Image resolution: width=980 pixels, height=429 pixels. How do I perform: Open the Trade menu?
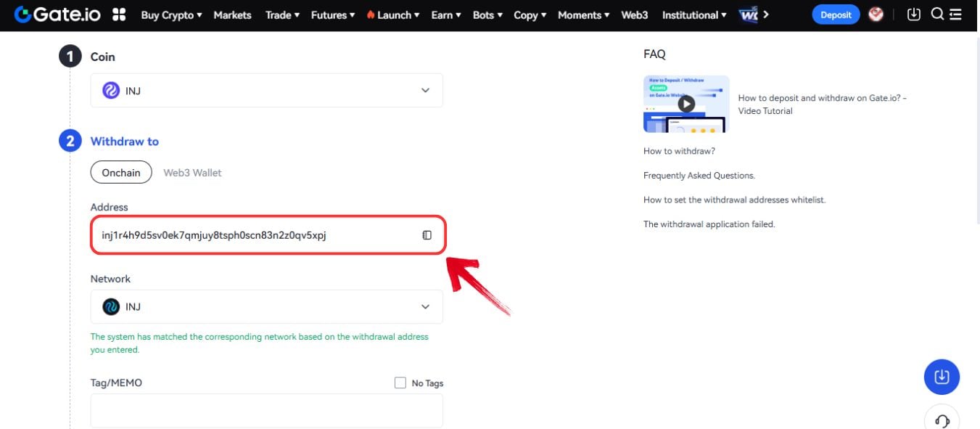pos(282,15)
